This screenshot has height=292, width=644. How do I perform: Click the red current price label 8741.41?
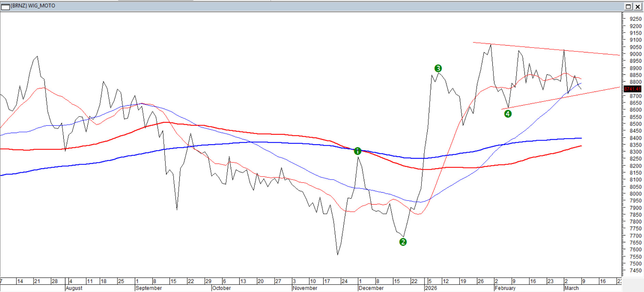point(632,89)
